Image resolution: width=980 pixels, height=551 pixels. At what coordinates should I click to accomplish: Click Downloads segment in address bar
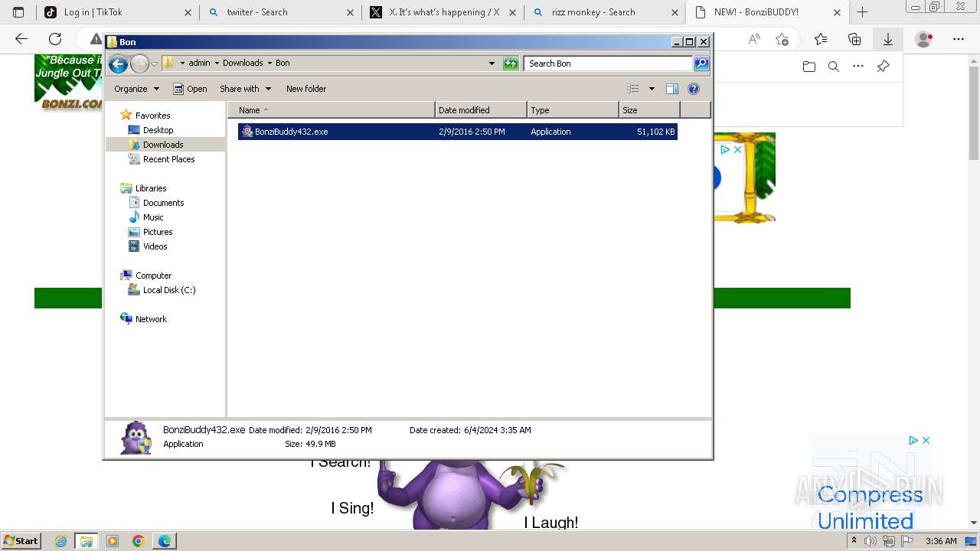click(x=243, y=64)
